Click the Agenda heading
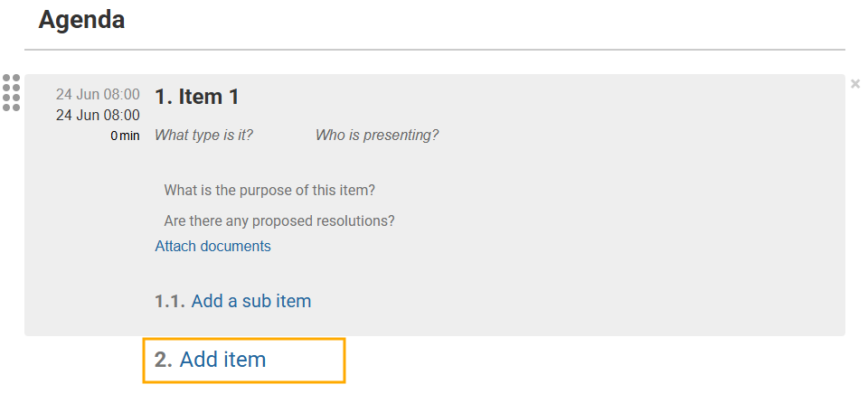This screenshot has width=868, height=403. [x=81, y=20]
